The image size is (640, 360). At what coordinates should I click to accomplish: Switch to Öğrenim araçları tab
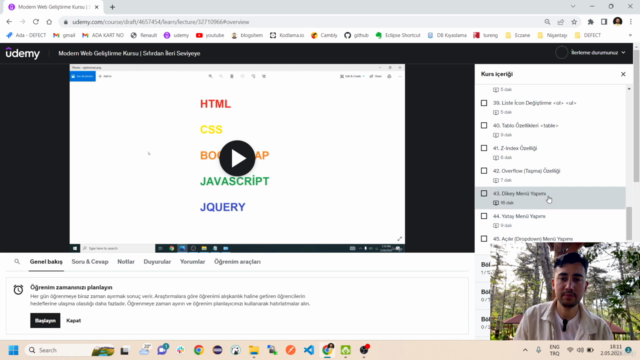coord(237,262)
